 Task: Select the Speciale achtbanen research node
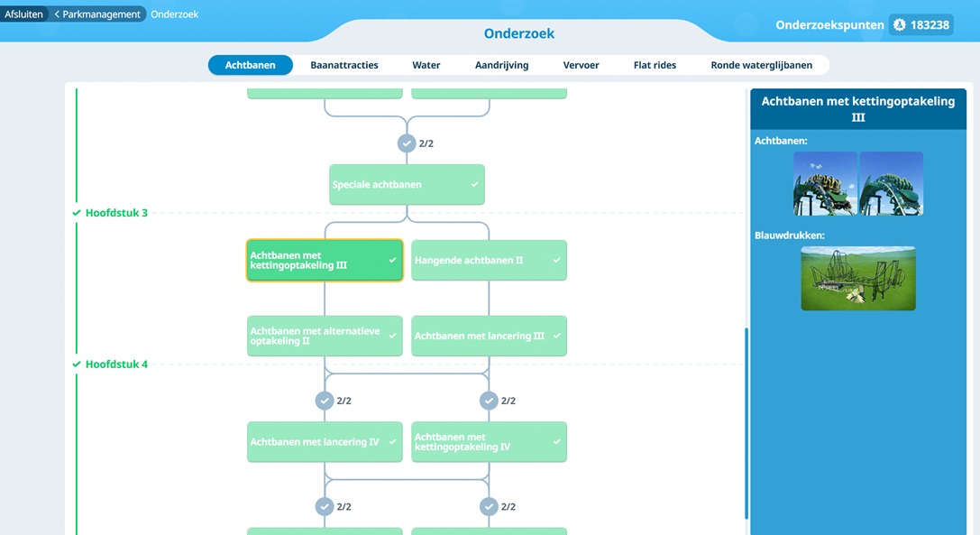pyautogui.click(x=407, y=185)
